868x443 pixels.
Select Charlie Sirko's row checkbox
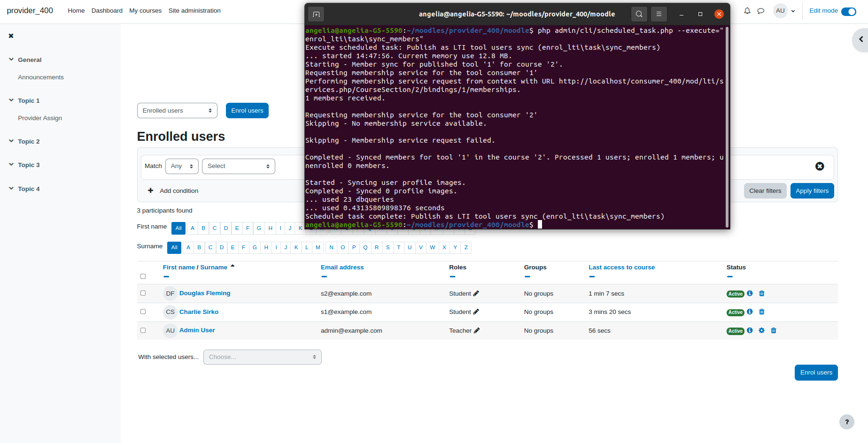[143, 312]
